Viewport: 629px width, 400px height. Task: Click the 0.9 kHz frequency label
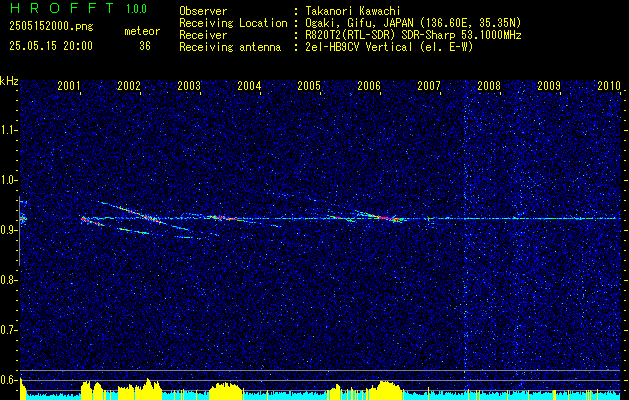[9, 230]
